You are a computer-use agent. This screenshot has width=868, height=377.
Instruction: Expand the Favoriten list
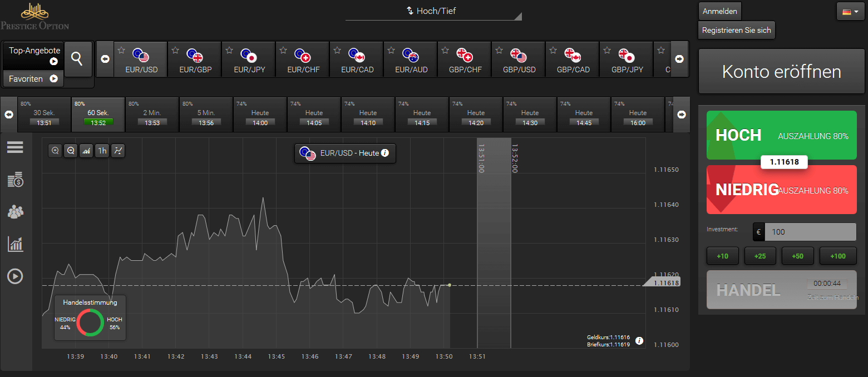(33, 79)
